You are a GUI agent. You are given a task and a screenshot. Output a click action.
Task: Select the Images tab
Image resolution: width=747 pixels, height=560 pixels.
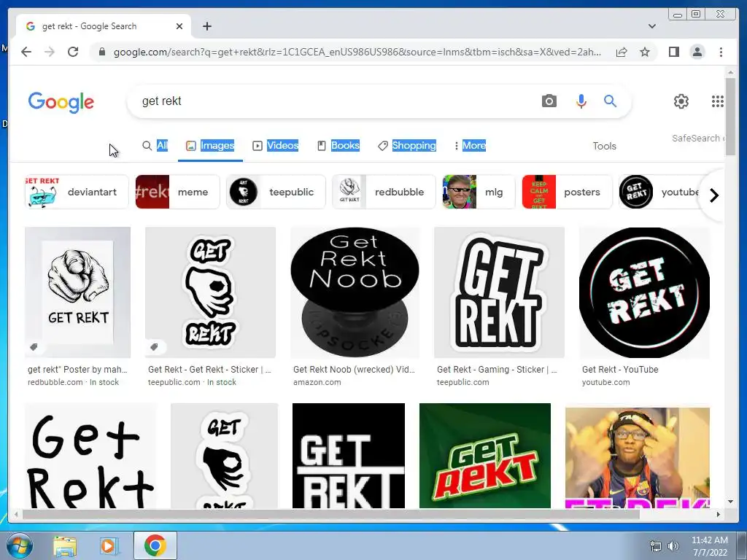[210, 146]
